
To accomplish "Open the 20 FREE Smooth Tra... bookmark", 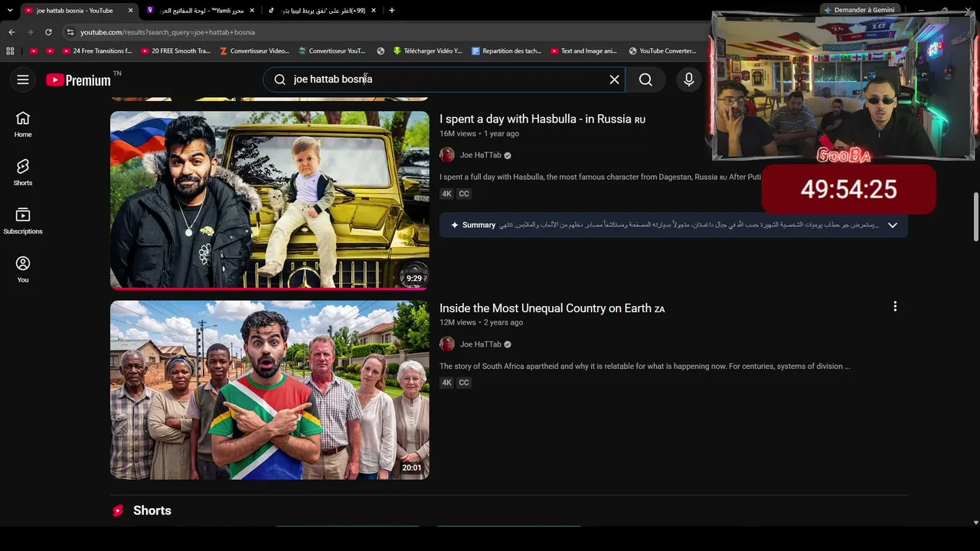I will (x=175, y=51).
